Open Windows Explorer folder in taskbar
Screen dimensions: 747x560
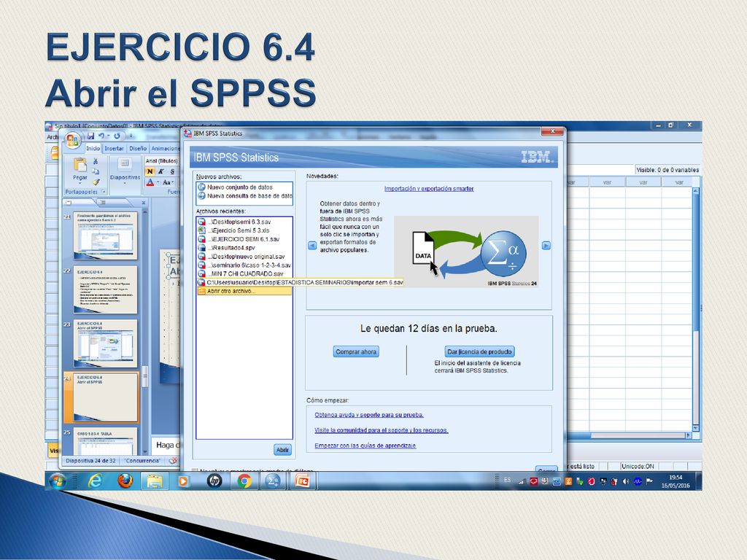click(x=155, y=481)
